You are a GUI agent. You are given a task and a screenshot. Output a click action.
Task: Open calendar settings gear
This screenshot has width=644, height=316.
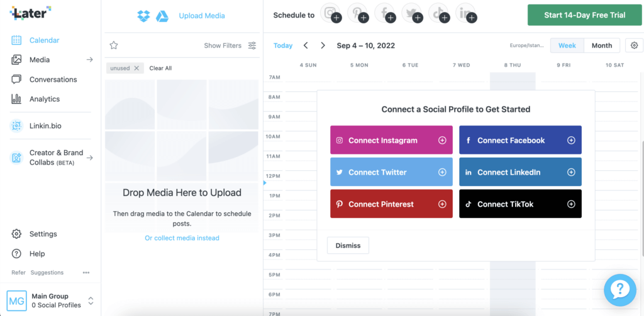635,46
